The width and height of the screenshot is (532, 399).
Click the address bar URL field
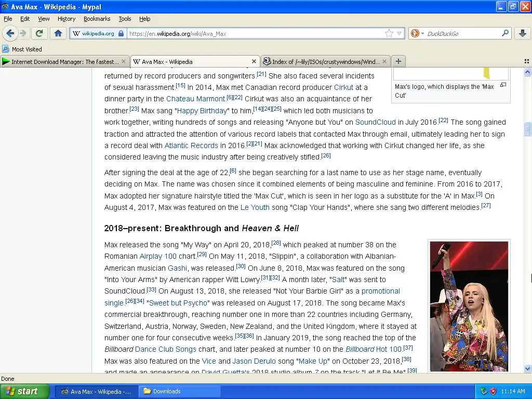(x=256, y=33)
